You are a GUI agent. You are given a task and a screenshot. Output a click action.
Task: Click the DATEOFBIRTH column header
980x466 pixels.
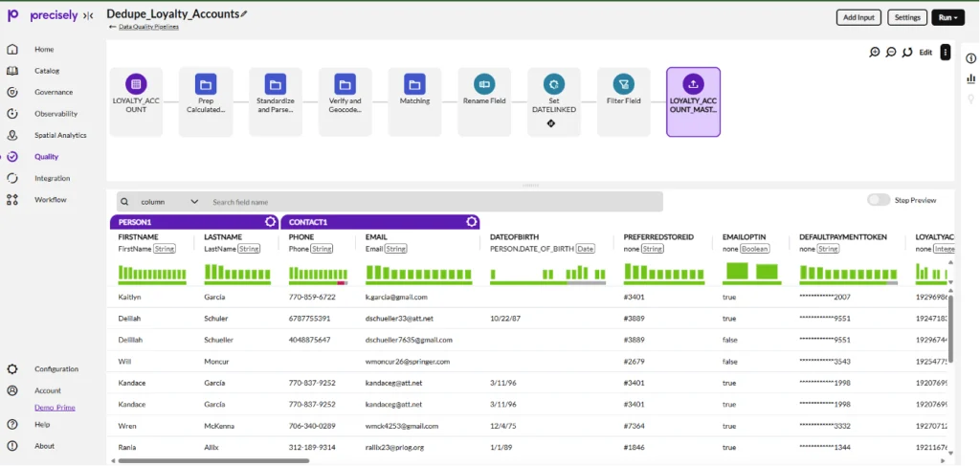click(512, 237)
